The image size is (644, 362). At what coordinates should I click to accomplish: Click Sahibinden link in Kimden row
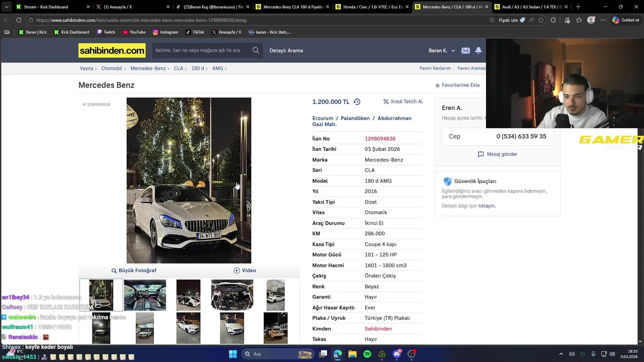click(x=378, y=329)
